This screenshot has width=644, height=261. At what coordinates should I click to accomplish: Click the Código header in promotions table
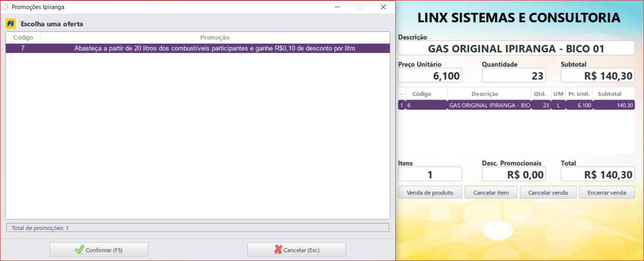(x=23, y=38)
